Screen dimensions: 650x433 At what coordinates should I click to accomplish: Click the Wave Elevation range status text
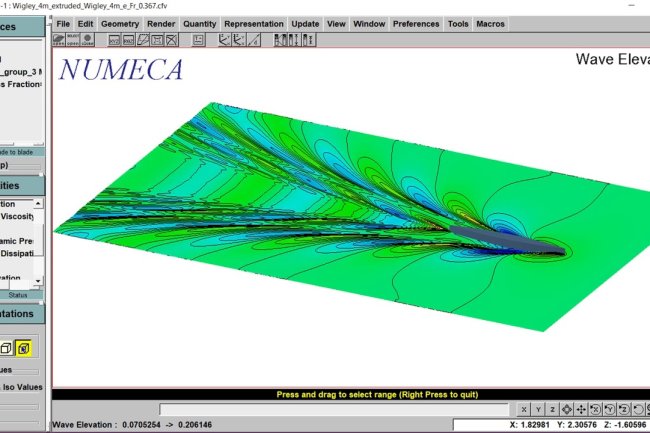pyautogui.click(x=132, y=425)
